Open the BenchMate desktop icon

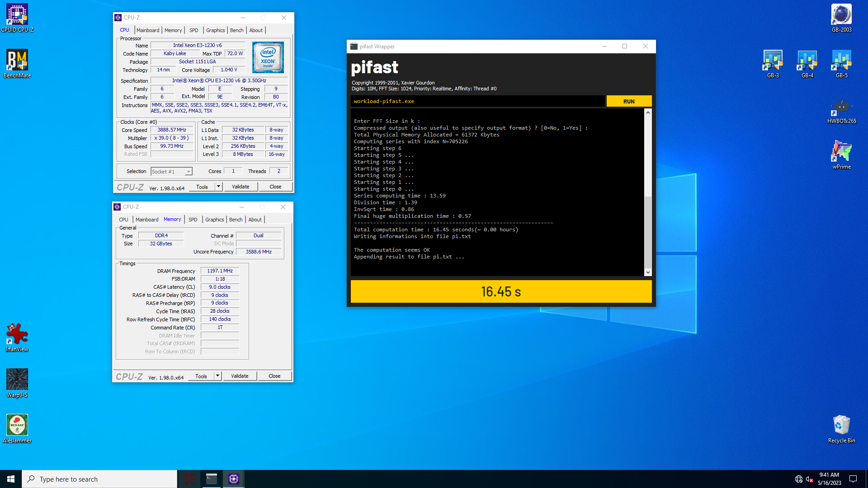click(x=17, y=64)
